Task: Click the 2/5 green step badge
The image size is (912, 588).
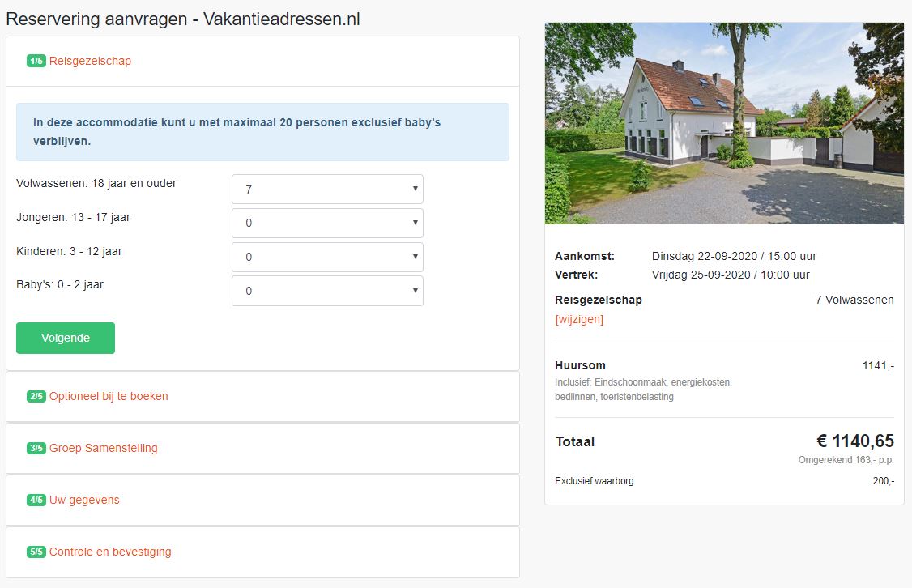Action: (36, 396)
